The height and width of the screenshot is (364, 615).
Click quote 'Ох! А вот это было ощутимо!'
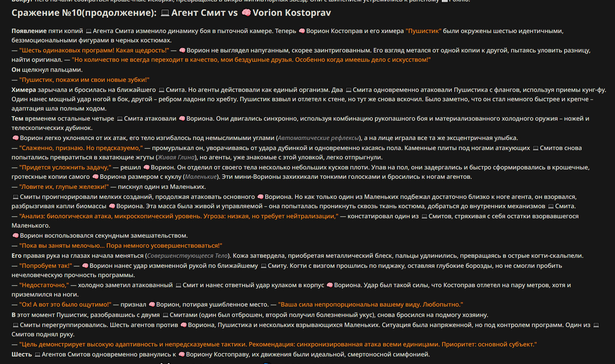point(65,304)
